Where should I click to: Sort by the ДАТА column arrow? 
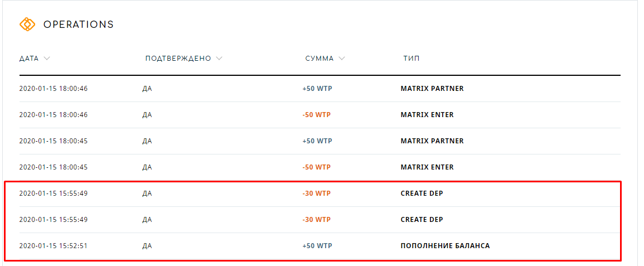point(47,59)
